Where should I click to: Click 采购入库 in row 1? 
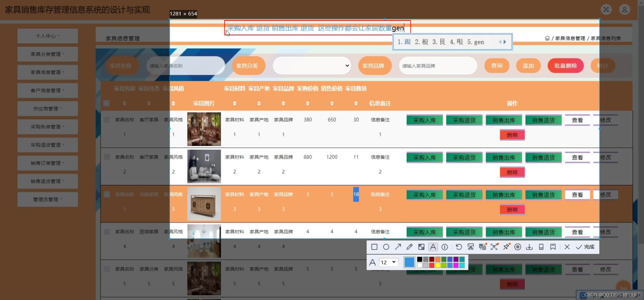[424, 120]
